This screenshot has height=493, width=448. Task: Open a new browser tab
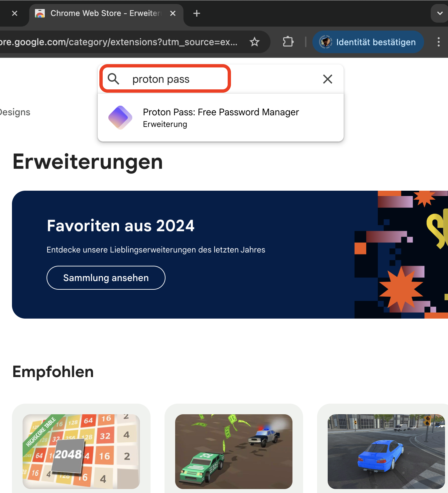click(197, 13)
